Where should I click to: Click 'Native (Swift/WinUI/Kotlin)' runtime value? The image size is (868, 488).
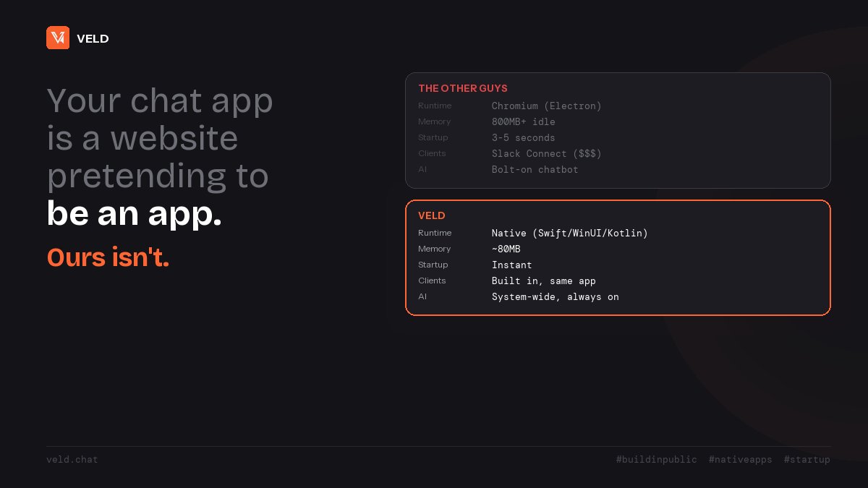[x=570, y=234]
